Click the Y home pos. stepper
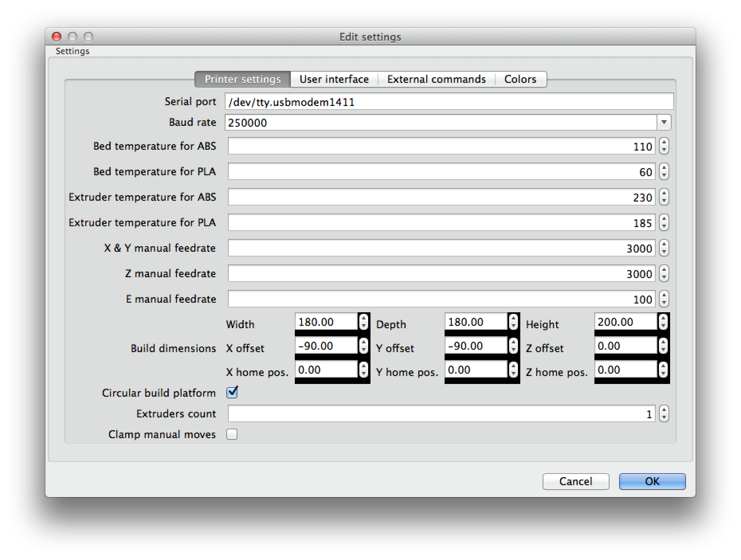 point(513,370)
